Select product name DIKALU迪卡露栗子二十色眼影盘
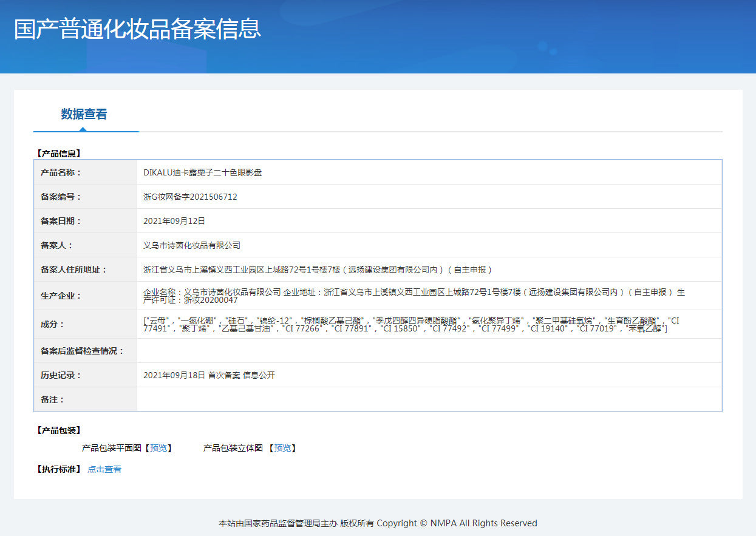The width and height of the screenshot is (756, 536). 203,172
